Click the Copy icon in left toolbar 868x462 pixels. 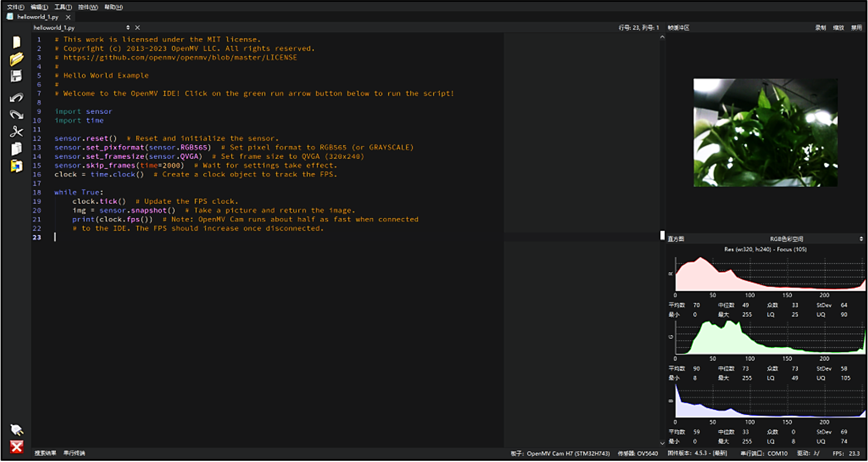[x=16, y=149]
